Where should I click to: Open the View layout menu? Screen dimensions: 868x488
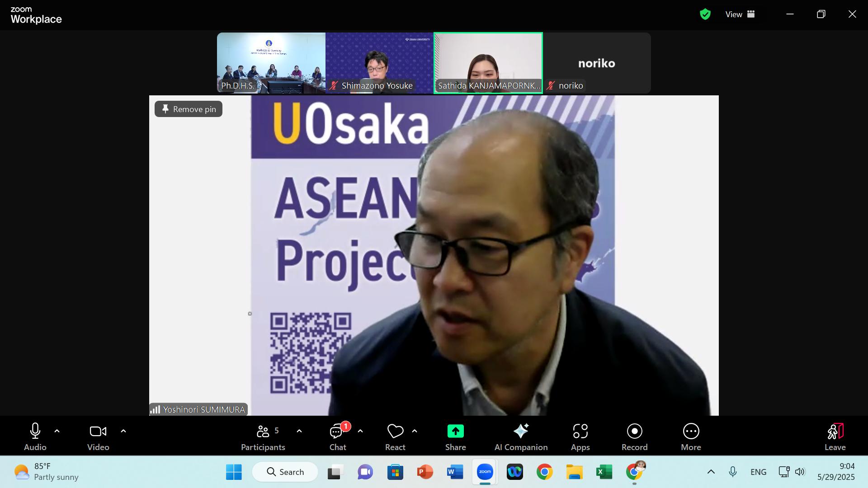pos(740,14)
